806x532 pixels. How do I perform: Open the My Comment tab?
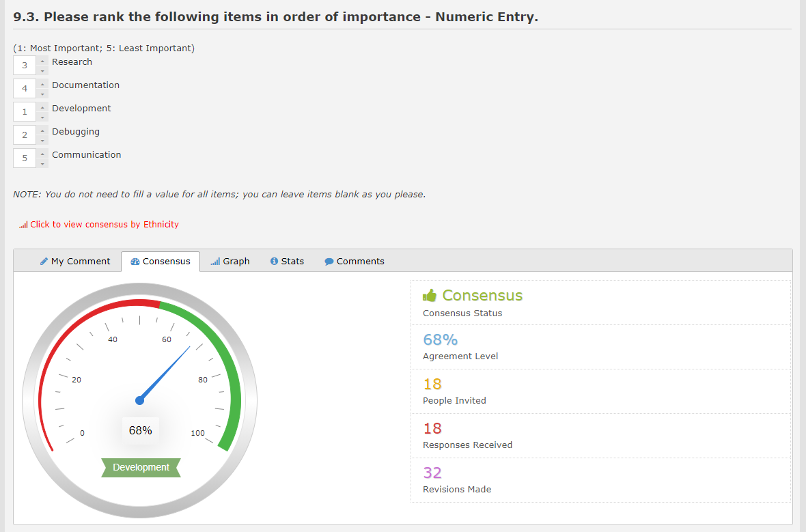coord(75,262)
